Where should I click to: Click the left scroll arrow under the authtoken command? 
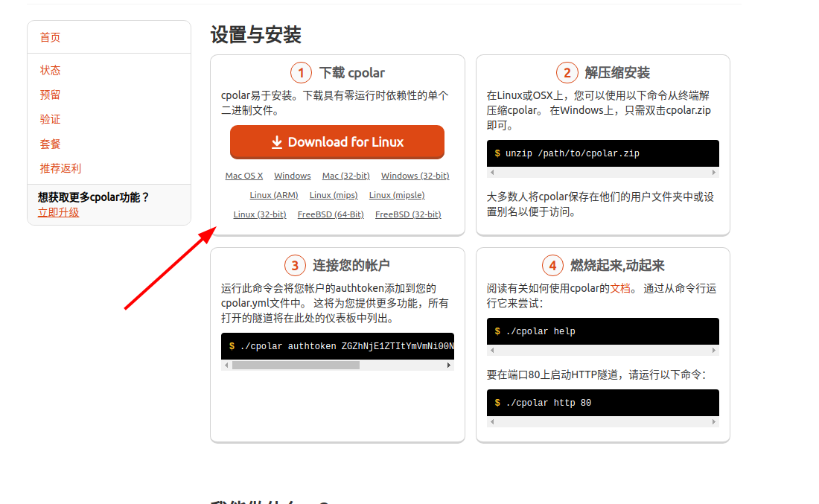point(225,365)
